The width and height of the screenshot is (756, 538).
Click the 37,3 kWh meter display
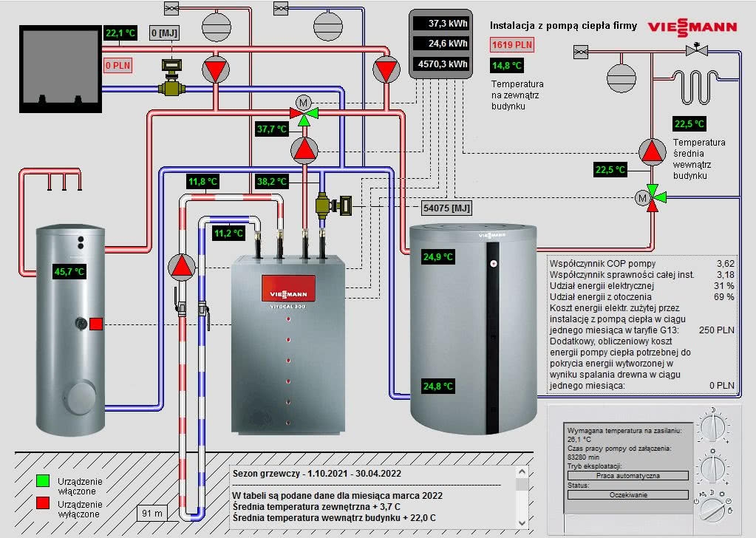(442, 23)
